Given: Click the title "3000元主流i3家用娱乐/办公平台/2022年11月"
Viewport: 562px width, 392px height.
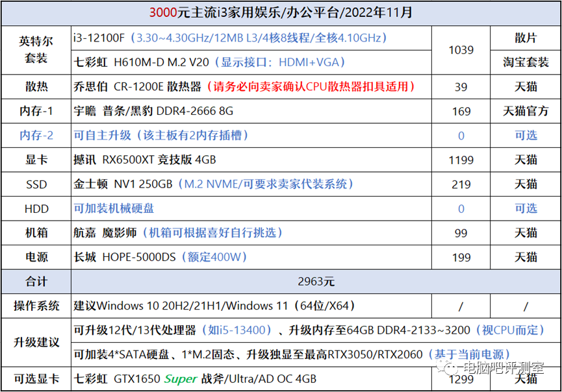Looking at the screenshot, I should tap(281, 13).
